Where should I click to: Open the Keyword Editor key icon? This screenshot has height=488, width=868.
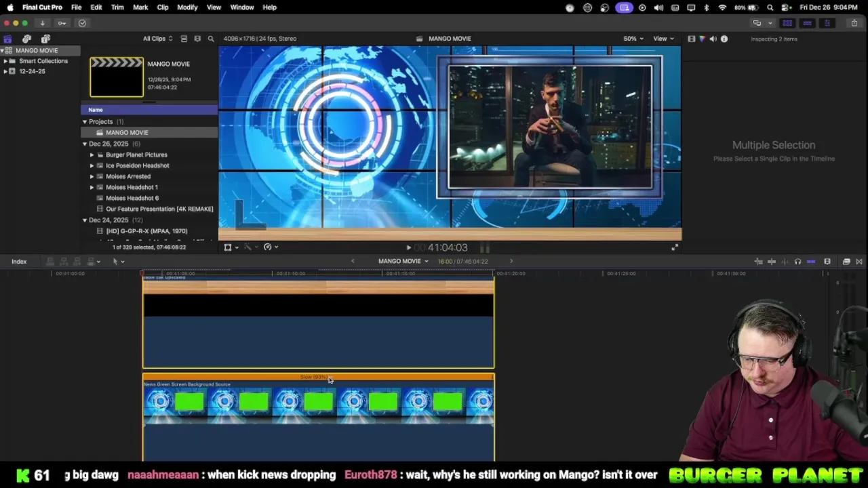(x=62, y=23)
